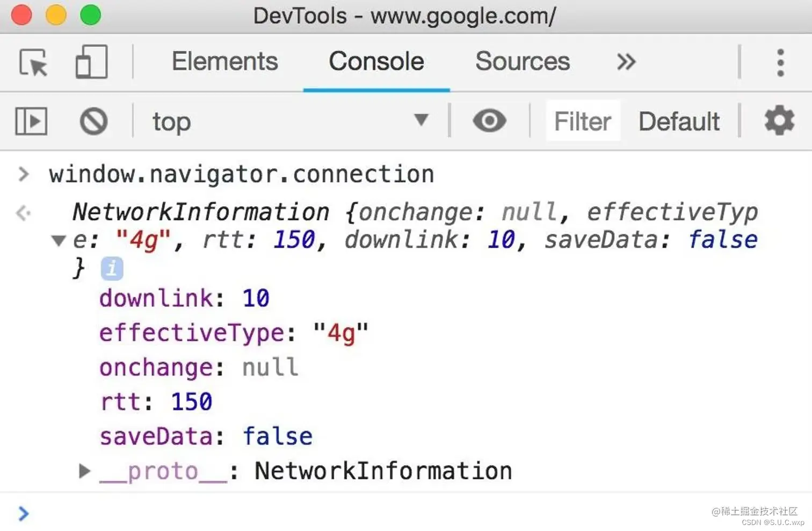Toggle the device toolbar icon
This screenshot has width=812, height=531.
click(x=91, y=62)
